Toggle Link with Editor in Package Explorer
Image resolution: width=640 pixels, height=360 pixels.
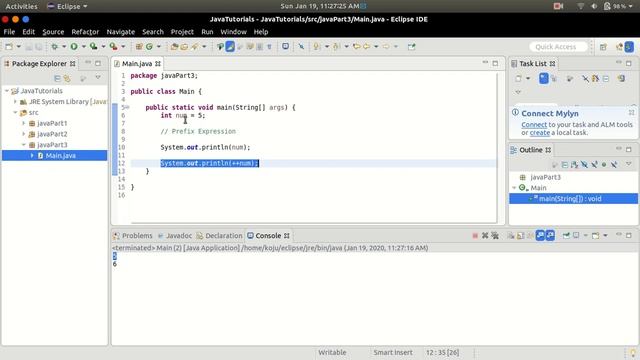[x=67, y=78]
